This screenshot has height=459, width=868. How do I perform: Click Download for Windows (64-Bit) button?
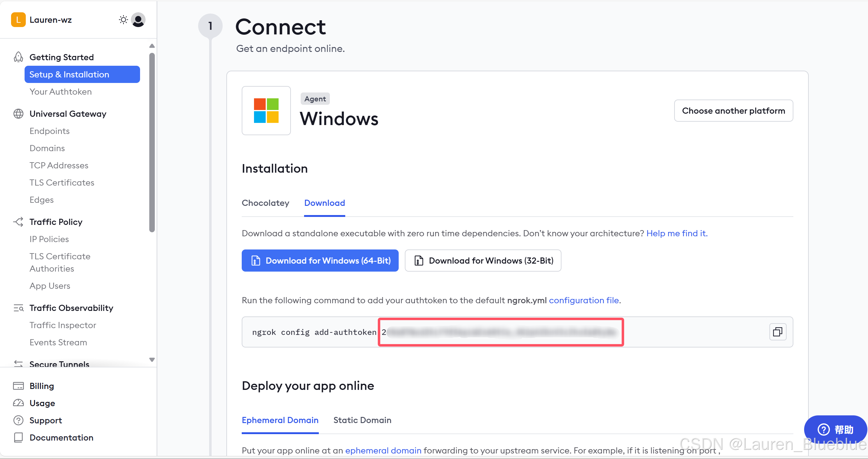(320, 261)
